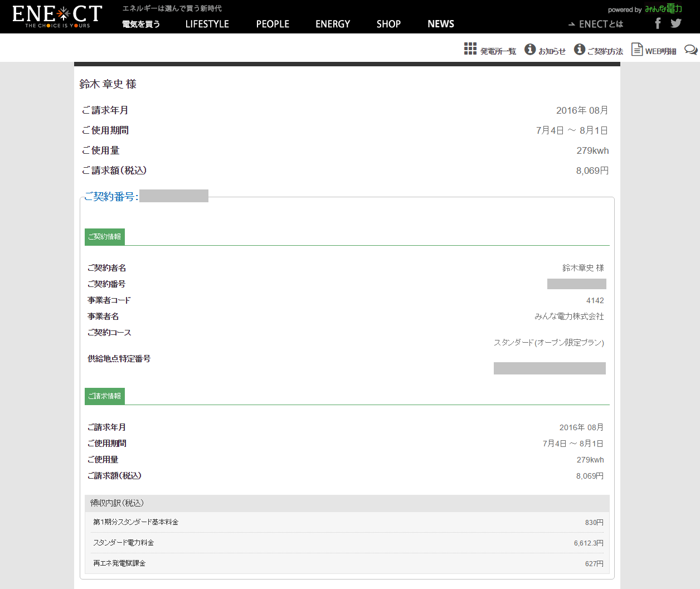The height and width of the screenshot is (589, 700).
Task: Open ご契約方法 link
Action: (x=605, y=51)
